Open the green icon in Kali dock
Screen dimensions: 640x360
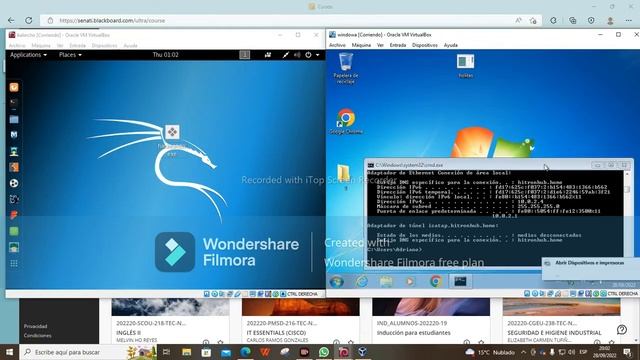[x=14, y=231]
